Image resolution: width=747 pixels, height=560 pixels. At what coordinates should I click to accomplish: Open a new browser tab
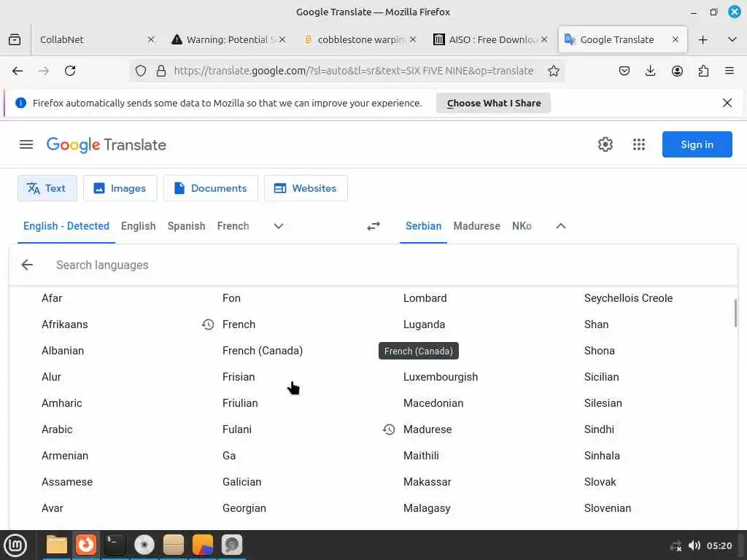[x=703, y=39]
